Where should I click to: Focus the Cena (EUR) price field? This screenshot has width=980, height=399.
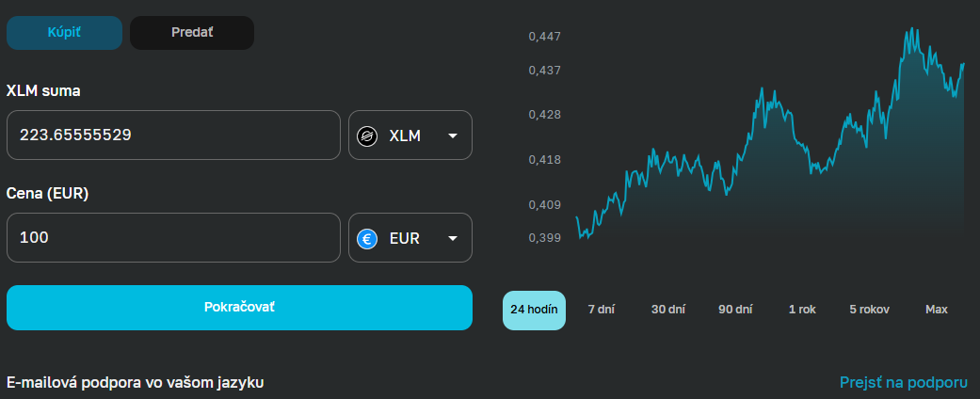point(173,238)
